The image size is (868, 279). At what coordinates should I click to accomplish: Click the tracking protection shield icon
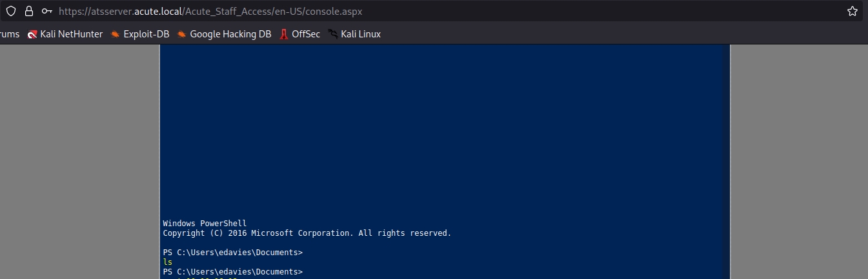point(11,12)
